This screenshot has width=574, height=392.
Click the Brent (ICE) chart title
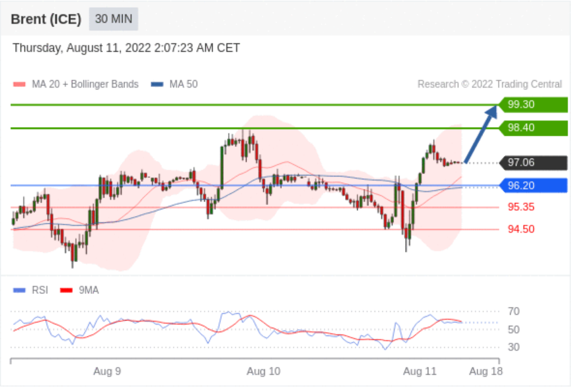coord(46,19)
